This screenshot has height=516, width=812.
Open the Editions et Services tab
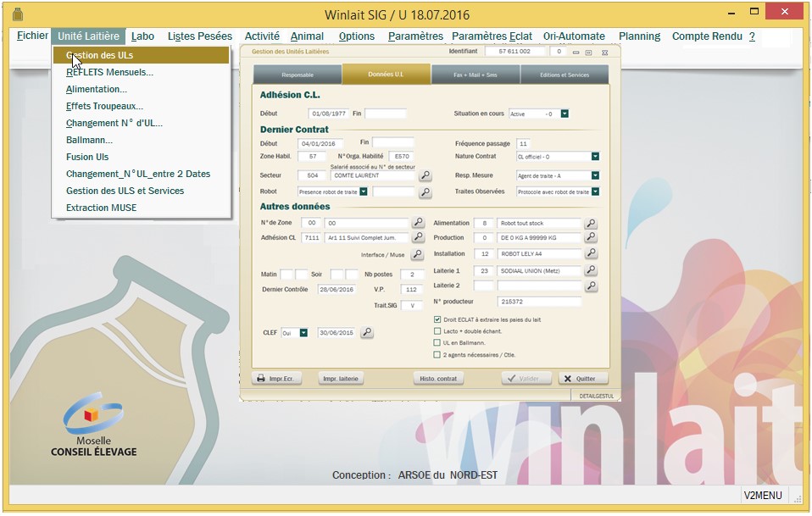tap(565, 75)
